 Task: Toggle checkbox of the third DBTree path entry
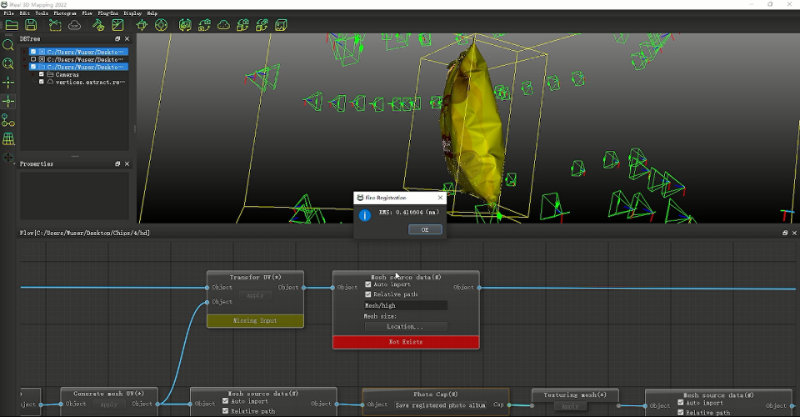click(34, 67)
